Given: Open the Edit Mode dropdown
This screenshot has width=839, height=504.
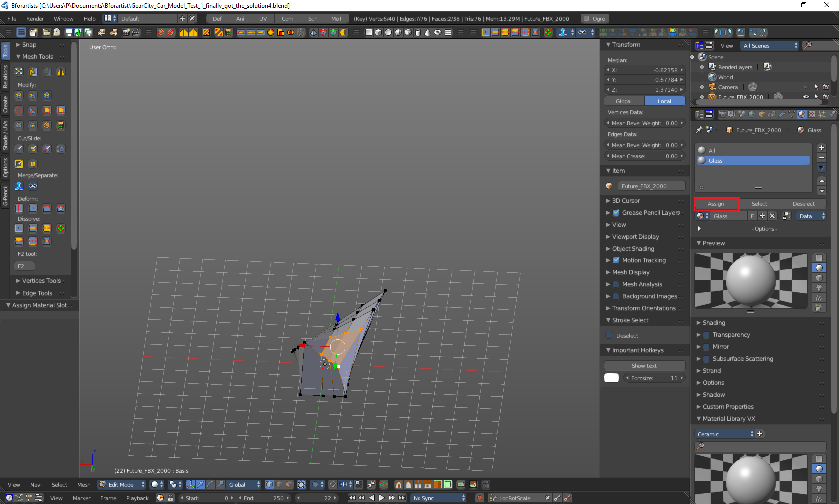Looking at the screenshot, I should pyautogui.click(x=122, y=484).
